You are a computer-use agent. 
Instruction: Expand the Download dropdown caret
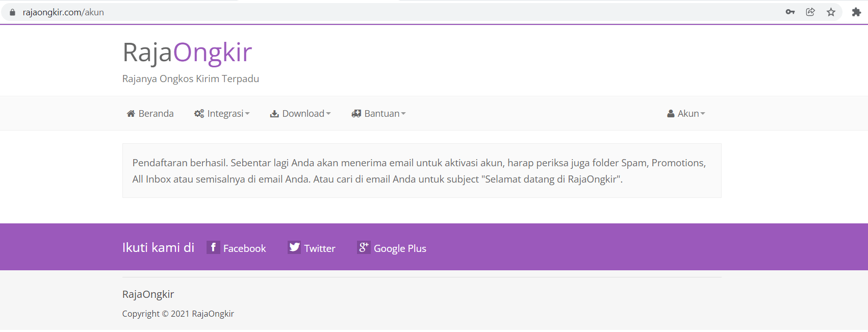pyautogui.click(x=328, y=114)
